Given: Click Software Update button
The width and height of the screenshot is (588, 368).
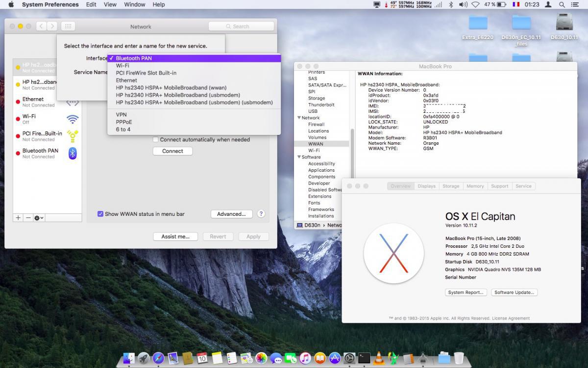Looking at the screenshot, I should pyautogui.click(x=514, y=292).
